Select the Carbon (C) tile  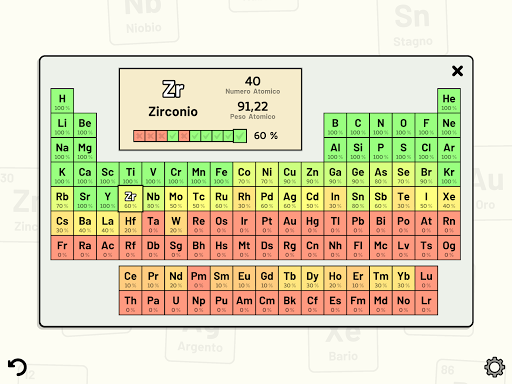pyautogui.click(x=358, y=125)
